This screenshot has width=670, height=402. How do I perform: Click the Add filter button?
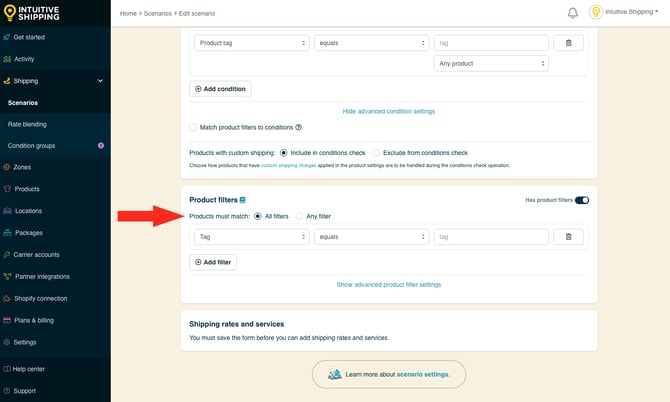213,261
